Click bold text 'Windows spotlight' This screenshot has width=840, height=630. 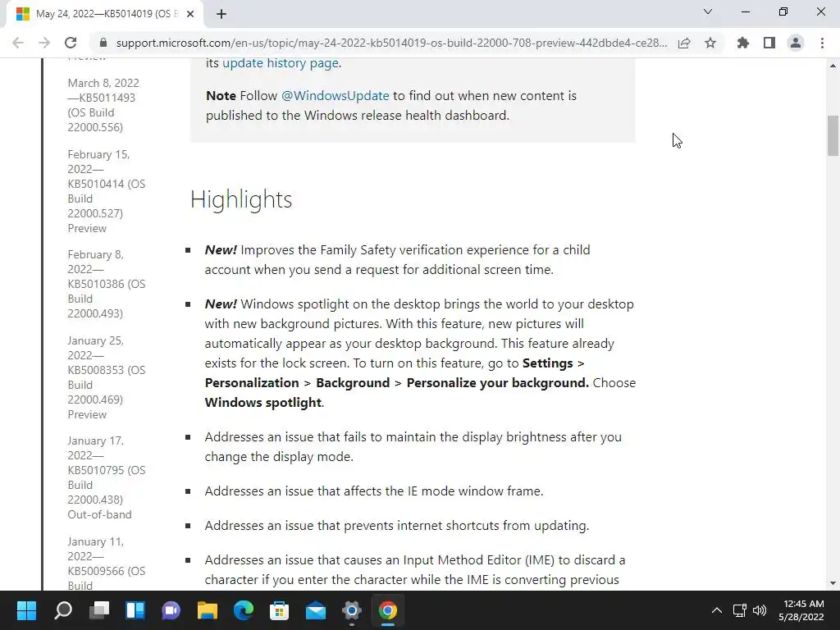pos(263,403)
